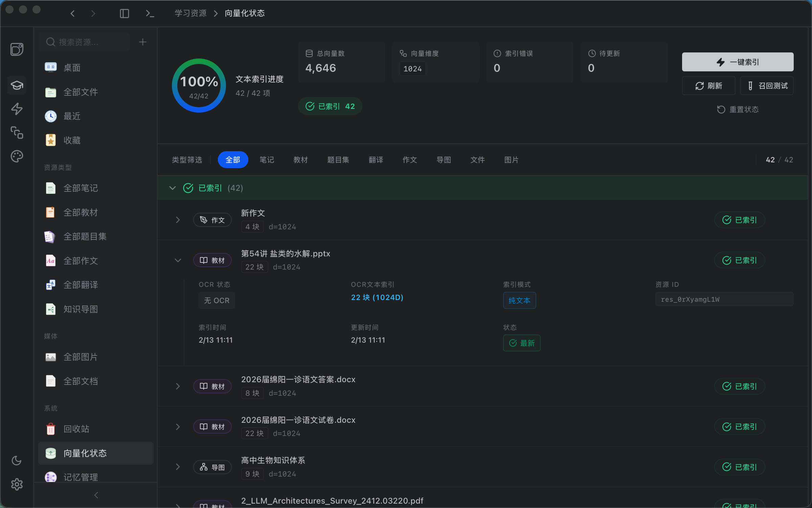812x508 pixels.
Task: Select 向量化状态 in the sidebar
Action: 96,453
